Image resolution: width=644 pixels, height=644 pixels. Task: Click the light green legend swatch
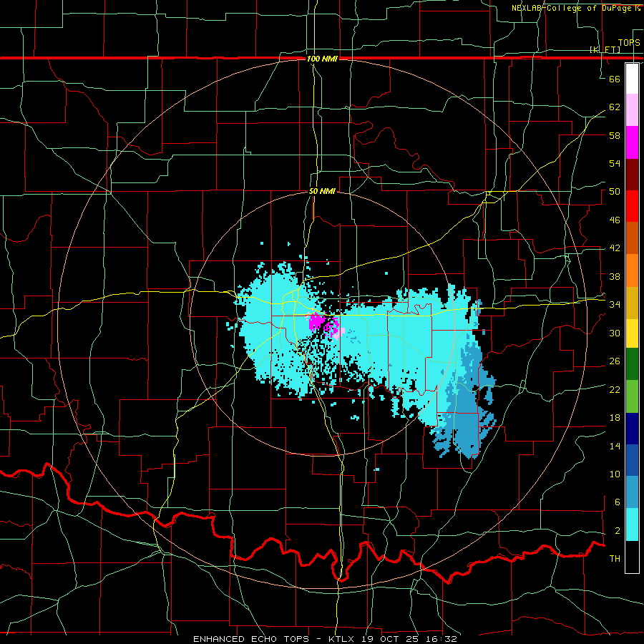(632, 396)
